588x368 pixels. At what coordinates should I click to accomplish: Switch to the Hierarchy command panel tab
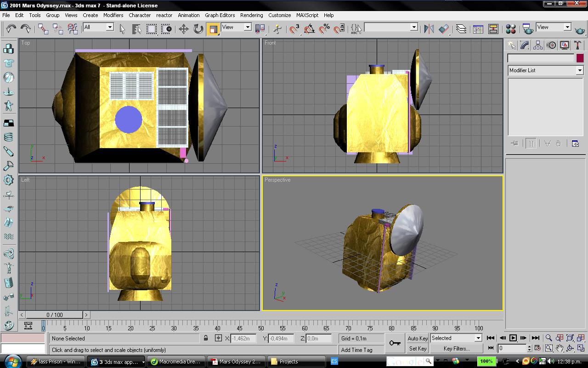(x=538, y=45)
